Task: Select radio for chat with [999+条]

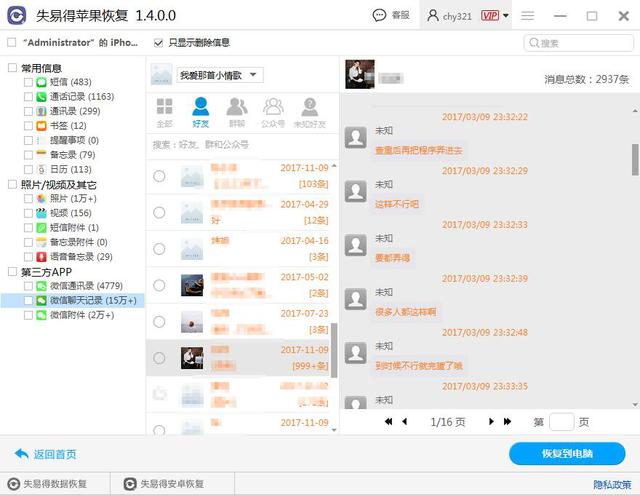Action: (159, 358)
